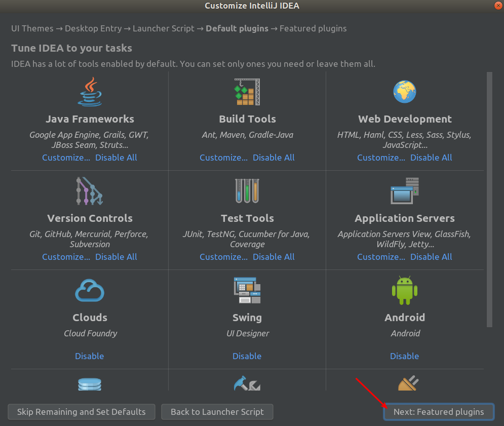This screenshot has width=504, height=426.
Task: Click the Java Frameworks coffee cup icon
Action: point(90,92)
